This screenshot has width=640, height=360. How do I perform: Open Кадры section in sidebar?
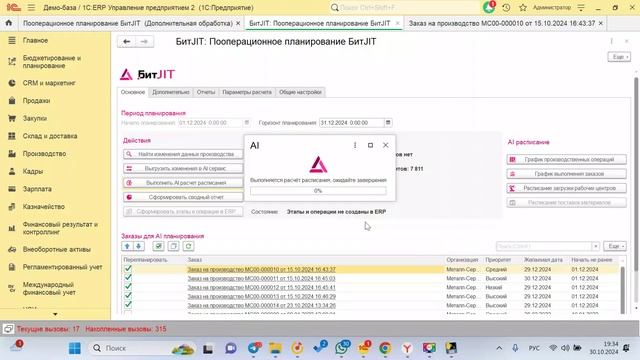[33, 171]
